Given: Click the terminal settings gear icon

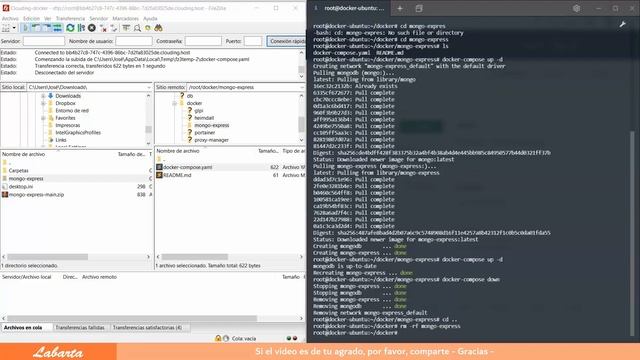Looking at the screenshot, I should click(576, 8).
